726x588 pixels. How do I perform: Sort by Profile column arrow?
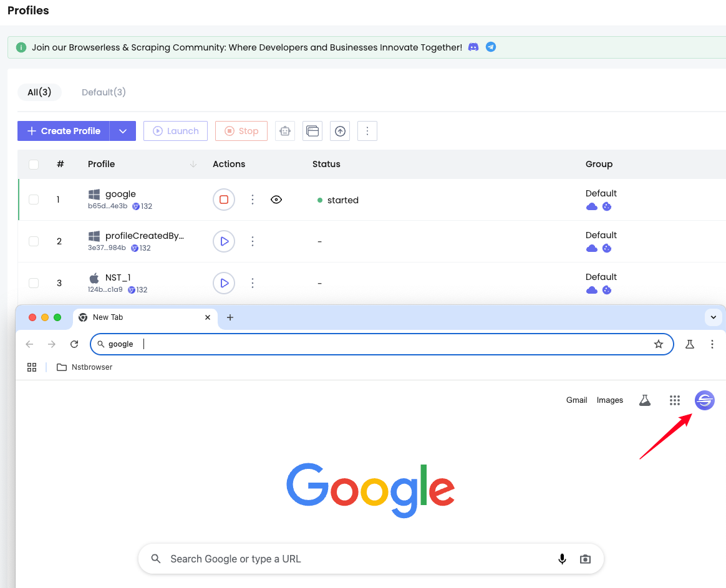pyautogui.click(x=193, y=164)
